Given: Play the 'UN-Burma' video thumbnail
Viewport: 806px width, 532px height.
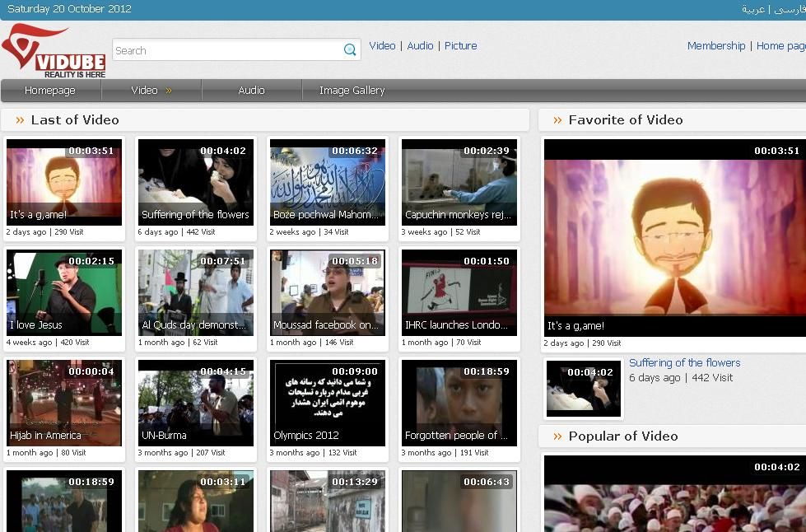Looking at the screenshot, I should pyautogui.click(x=196, y=402).
